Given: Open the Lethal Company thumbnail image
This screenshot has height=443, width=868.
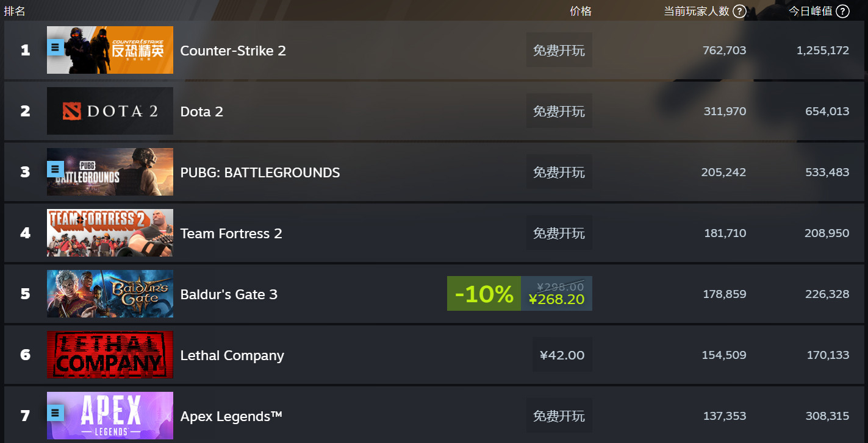Looking at the screenshot, I should (x=110, y=355).
